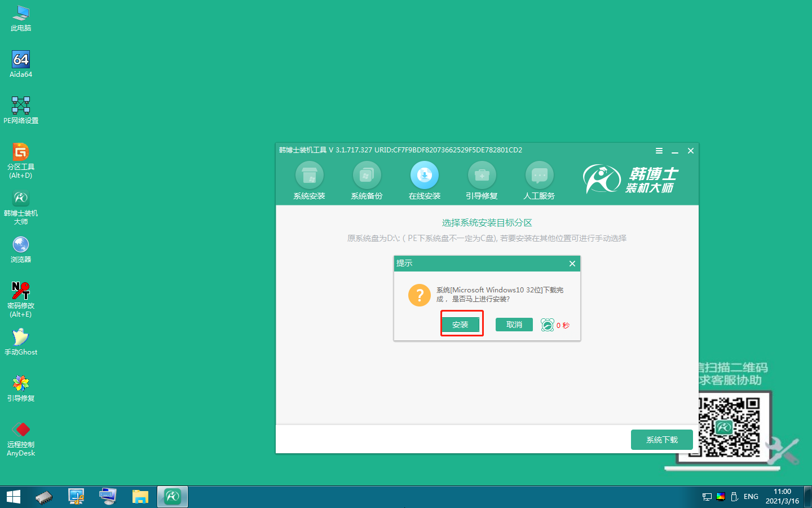Click the 系统安装 toolbar icon

(x=309, y=176)
